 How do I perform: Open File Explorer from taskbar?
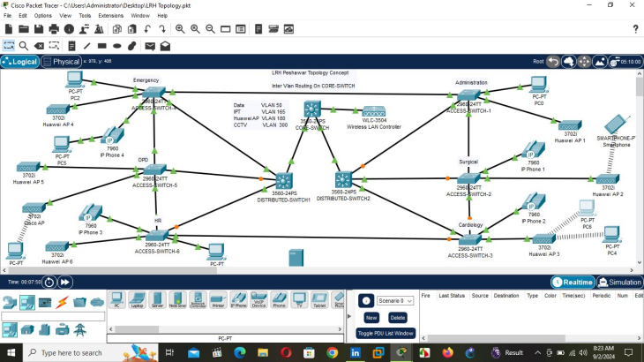coord(263,352)
